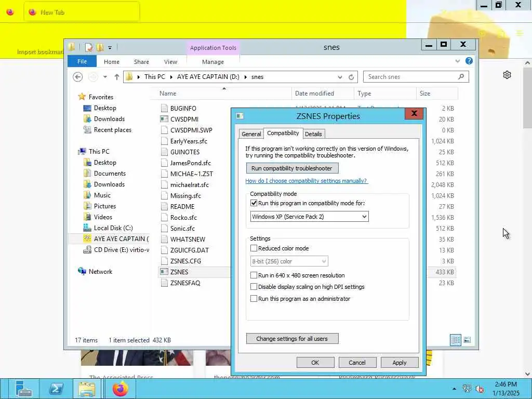532x399 pixels.
Task: Open compatibility settings help link
Action: 306,181
